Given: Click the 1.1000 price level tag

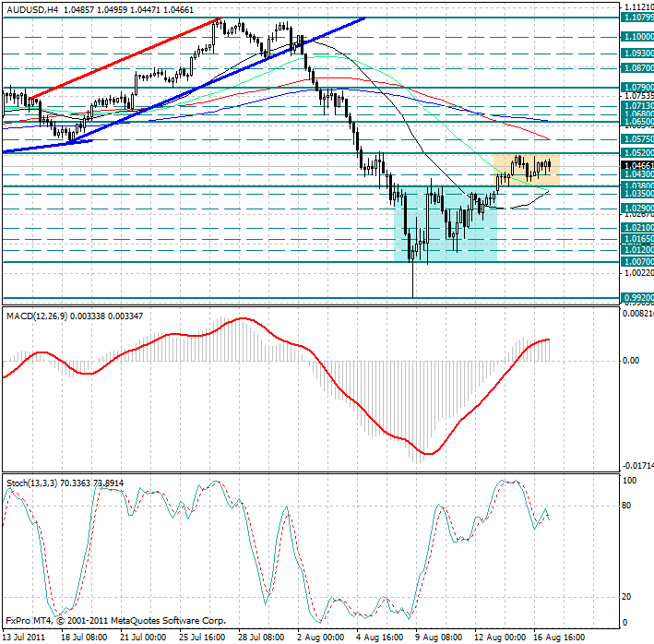Looking at the screenshot, I should coord(637,37).
